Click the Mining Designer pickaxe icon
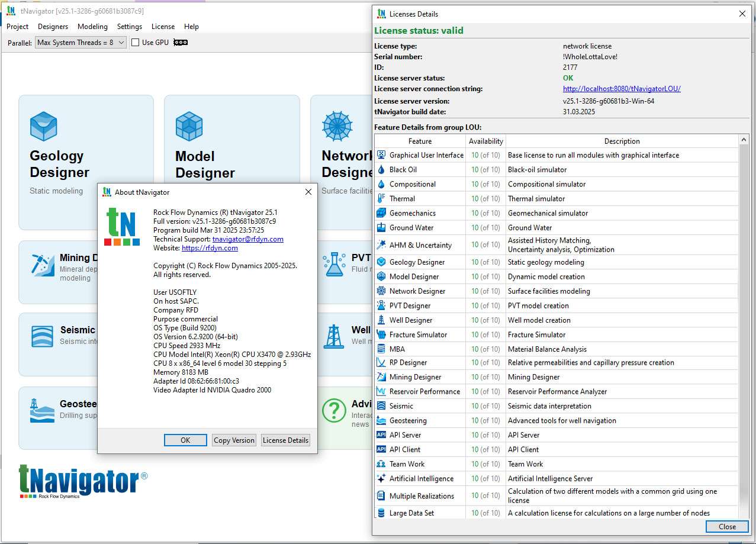Viewport: 756px width, 544px height. point(43,265)
